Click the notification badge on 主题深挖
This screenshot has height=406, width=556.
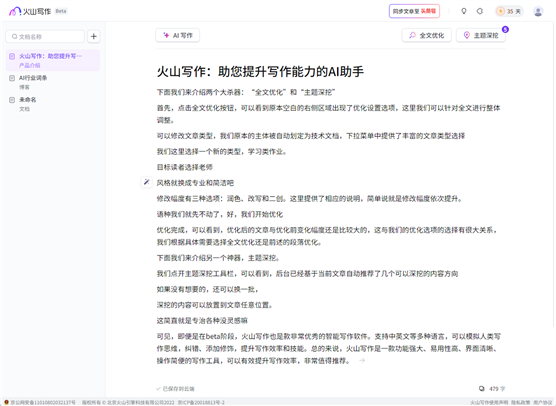pos(505,29)
